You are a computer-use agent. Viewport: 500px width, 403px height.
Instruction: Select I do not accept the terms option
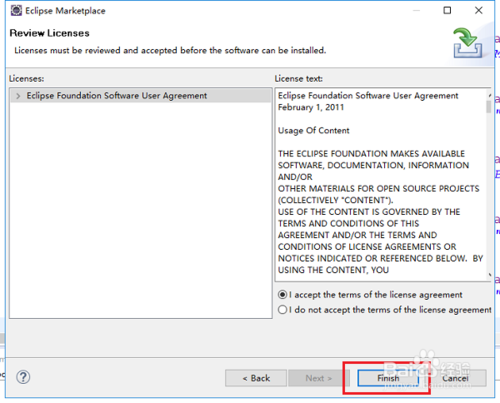282,310
